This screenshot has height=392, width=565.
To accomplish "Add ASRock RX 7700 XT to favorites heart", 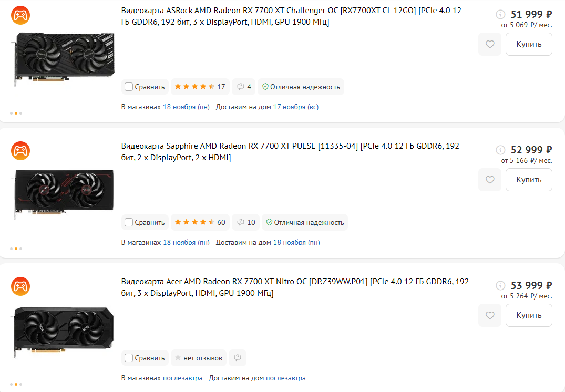I will (x=490, y=44).
